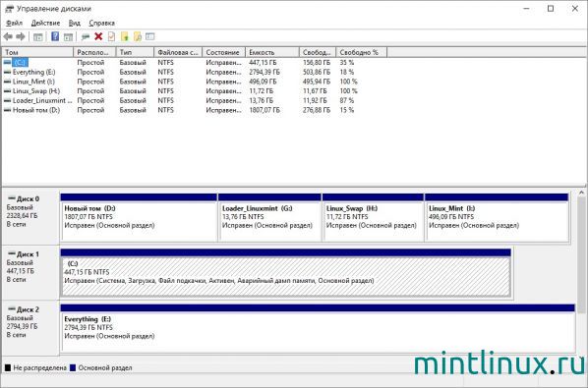
Task: Click the drive icon of Loader_Linuxmint row
Action: point(7,100)
